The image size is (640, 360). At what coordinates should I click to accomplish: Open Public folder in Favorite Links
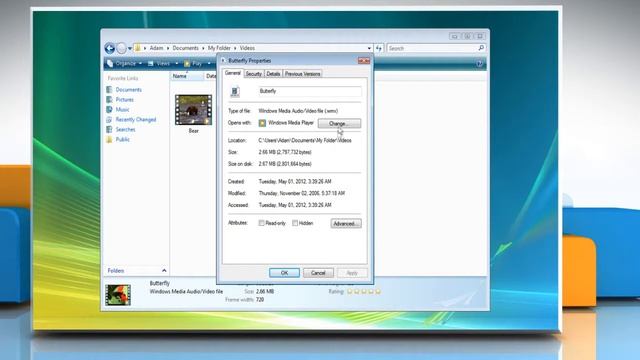(122, 139)
